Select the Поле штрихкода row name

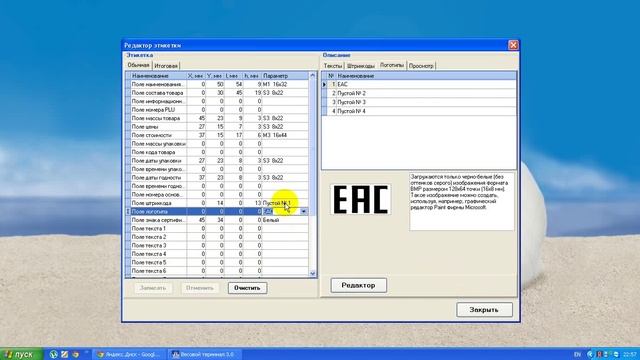[158, 203]
